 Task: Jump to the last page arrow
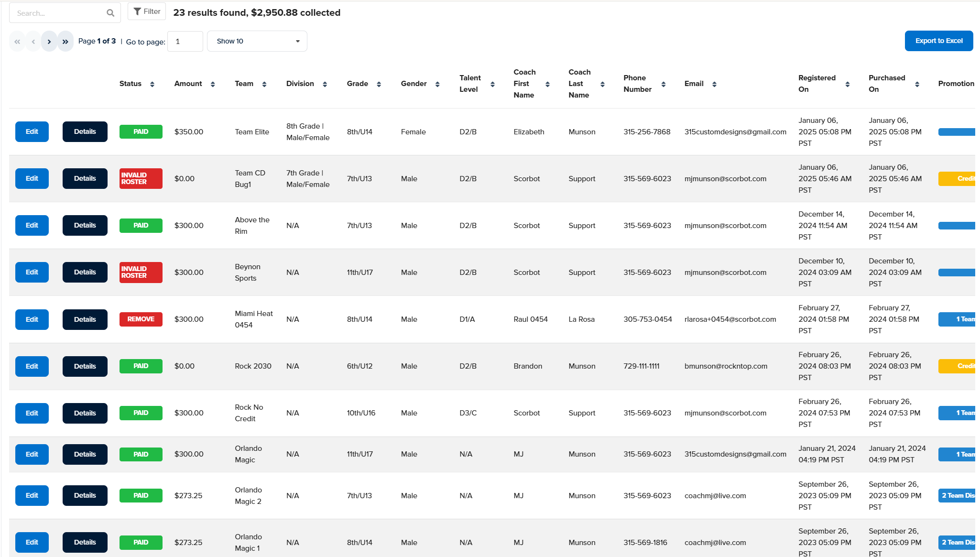[65, 42]
